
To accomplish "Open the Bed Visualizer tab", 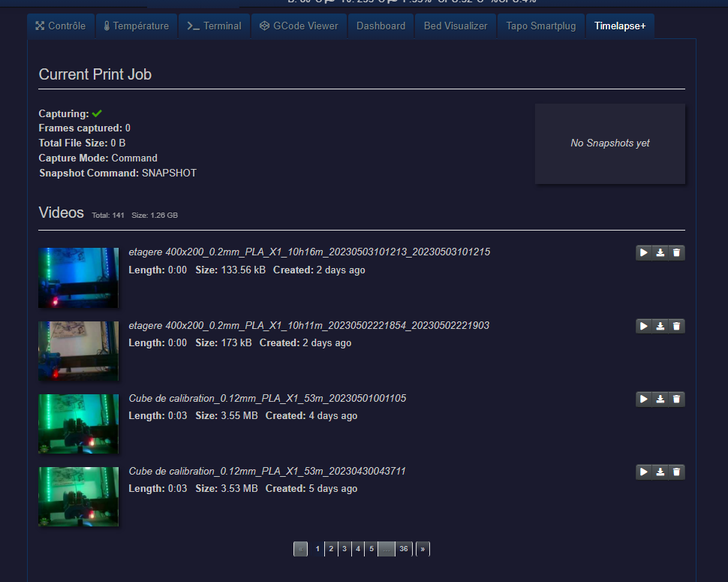I will tap(455, 25).
